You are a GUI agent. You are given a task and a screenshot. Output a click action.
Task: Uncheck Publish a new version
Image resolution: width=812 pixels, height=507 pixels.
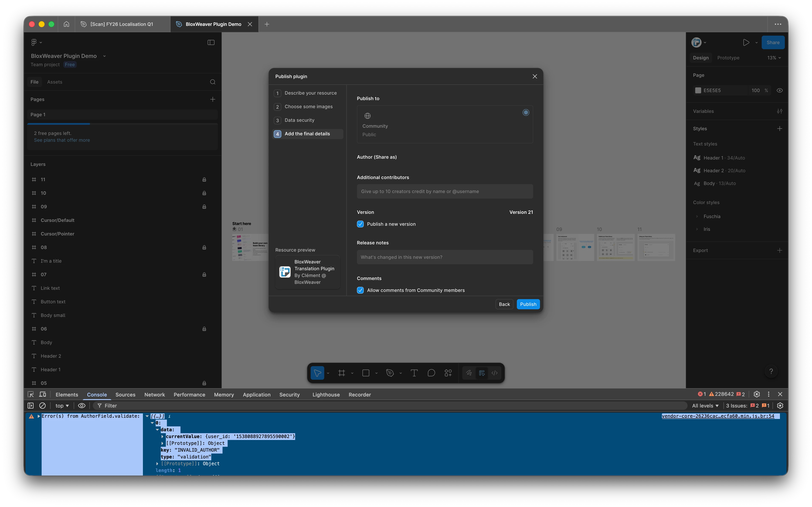point(360,224)
